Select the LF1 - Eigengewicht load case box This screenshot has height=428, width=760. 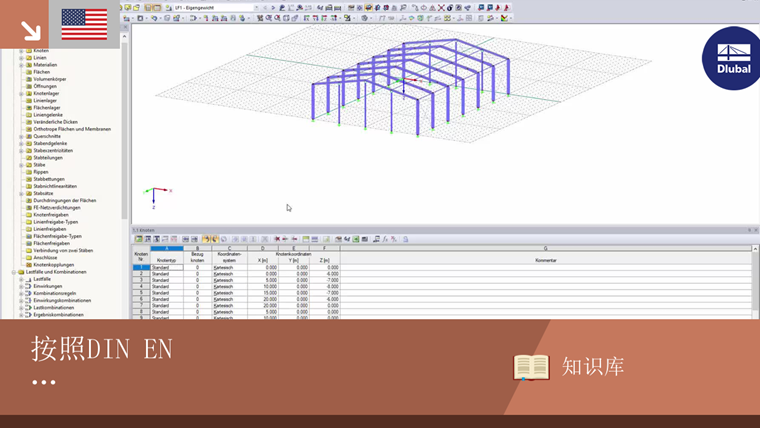tap(213, 8)
